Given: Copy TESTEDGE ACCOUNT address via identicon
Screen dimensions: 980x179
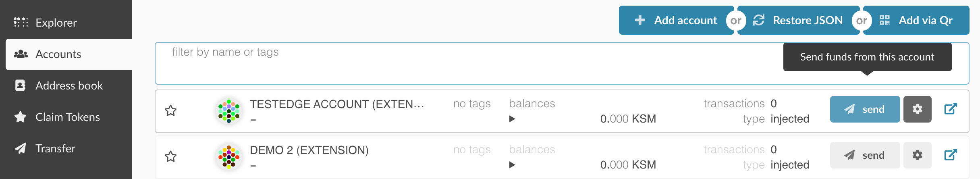Looking at the screenshot, I should 229,111.
